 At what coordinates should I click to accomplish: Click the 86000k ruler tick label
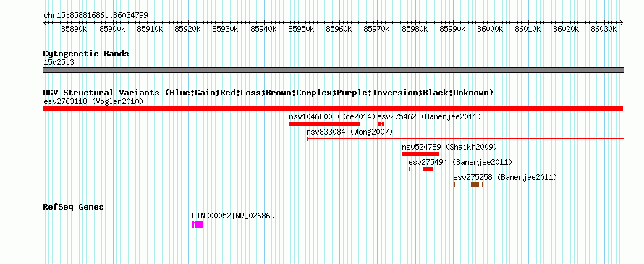pos(491,29)
